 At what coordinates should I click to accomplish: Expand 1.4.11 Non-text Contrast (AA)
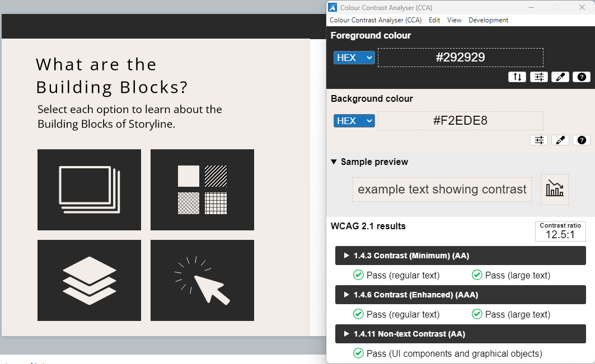pyautogui.click(x=460, y=334)
